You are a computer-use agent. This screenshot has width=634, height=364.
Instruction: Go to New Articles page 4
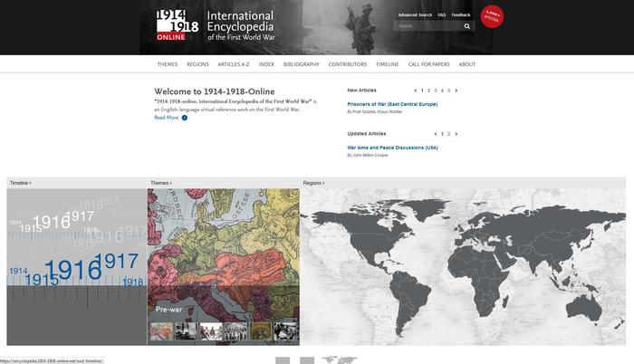(442, 91)
